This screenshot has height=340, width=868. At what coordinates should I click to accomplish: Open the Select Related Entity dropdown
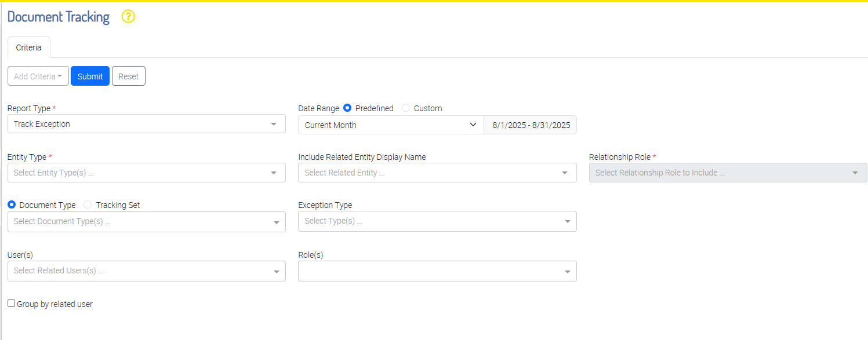[x=437, y=173]
